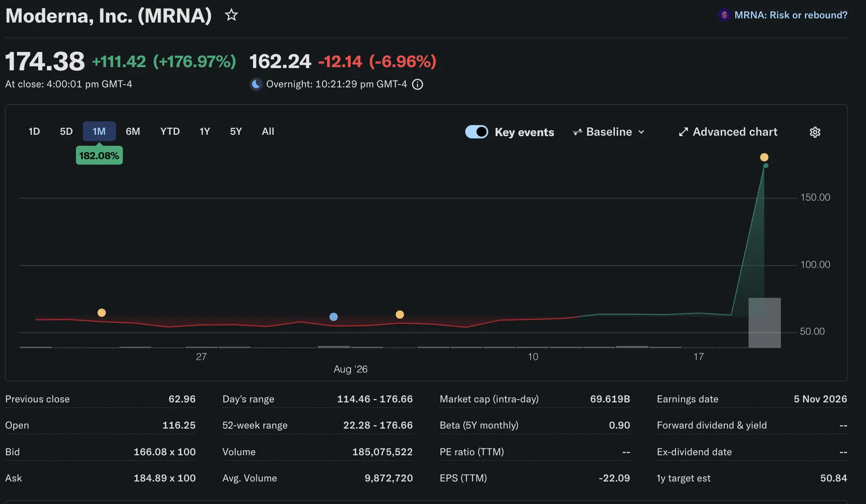Click the 182.08% one-month return badge
866x504 pixels.
(99, 155)
